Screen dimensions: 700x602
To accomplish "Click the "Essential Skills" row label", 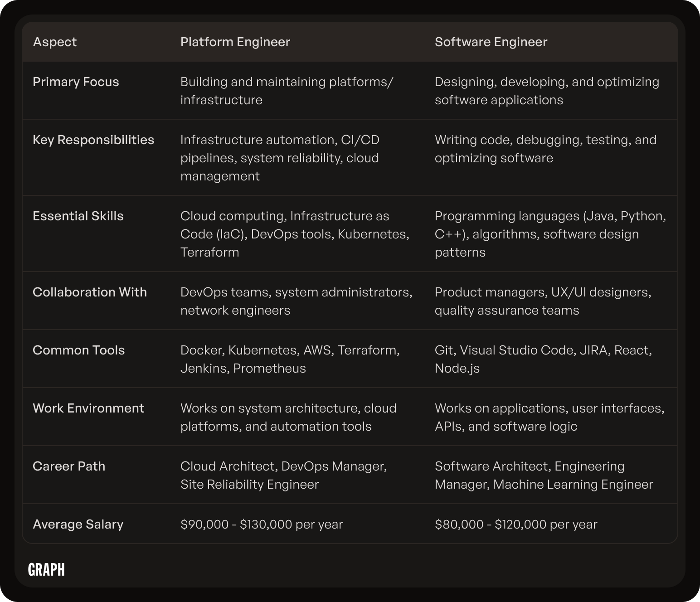I will click(78, 216).
